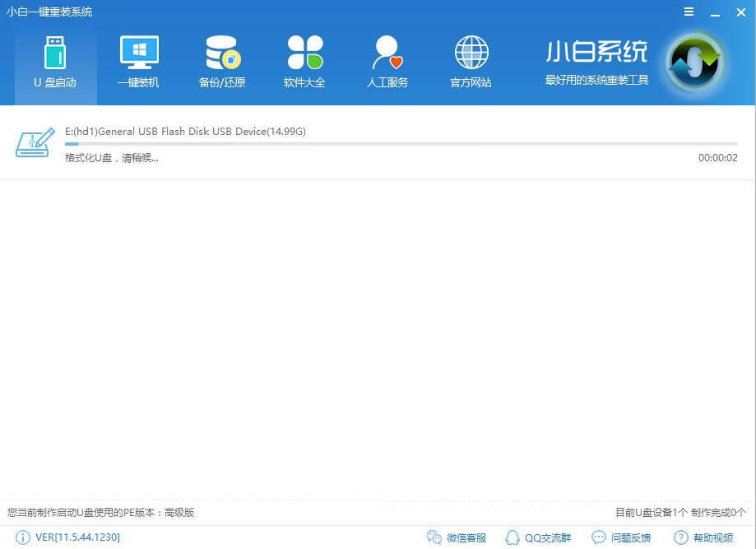This screenshot has width=756, height=549.
Task: Open the hamburger menu in the title bar
Action: [688, 12]
